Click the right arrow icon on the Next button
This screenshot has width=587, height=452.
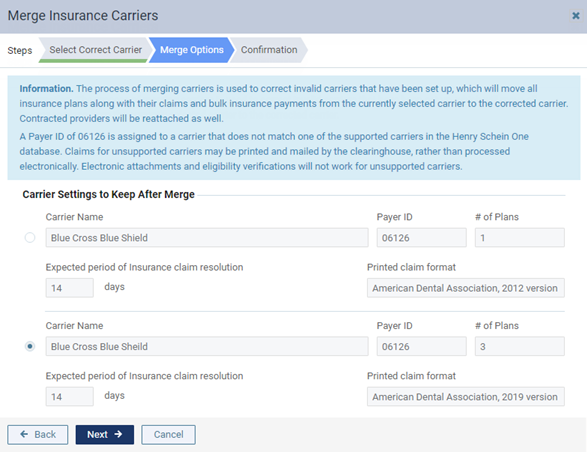coord(118,434)
